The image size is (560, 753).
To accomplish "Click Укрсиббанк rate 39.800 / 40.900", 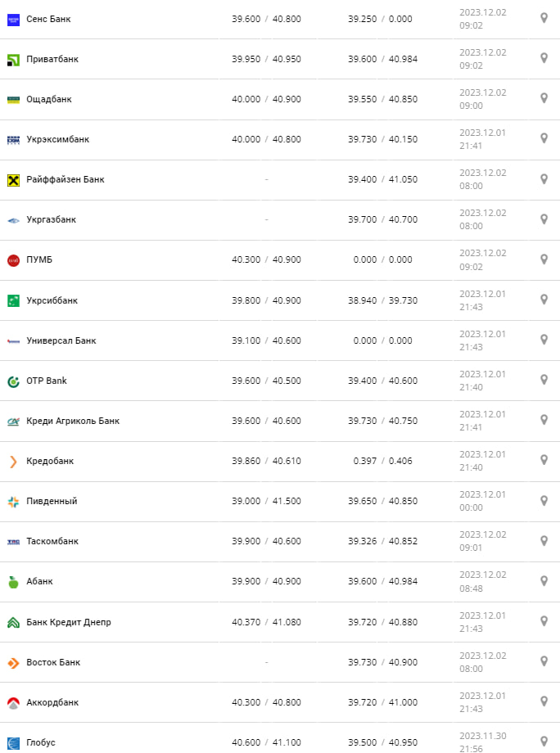I will coord(266,300).
